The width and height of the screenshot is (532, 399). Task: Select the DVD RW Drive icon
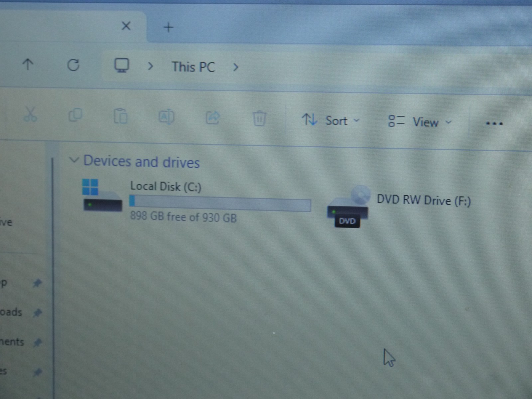click(348, 207)
